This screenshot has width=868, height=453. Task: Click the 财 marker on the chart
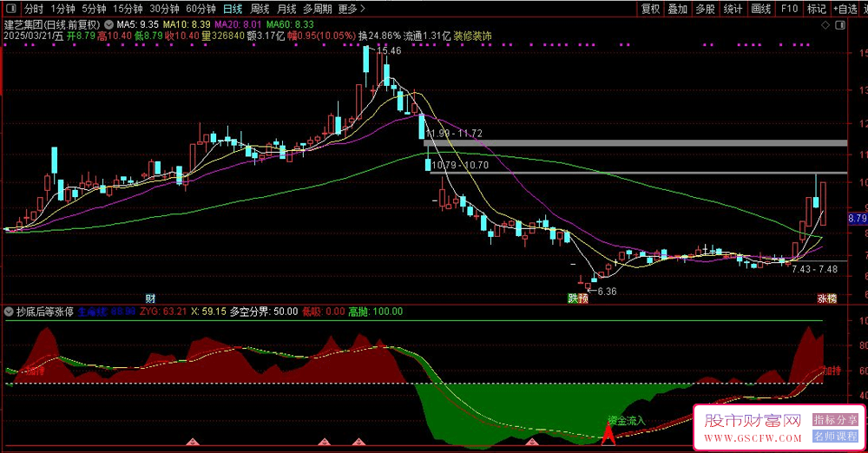[x=150, y=299]
